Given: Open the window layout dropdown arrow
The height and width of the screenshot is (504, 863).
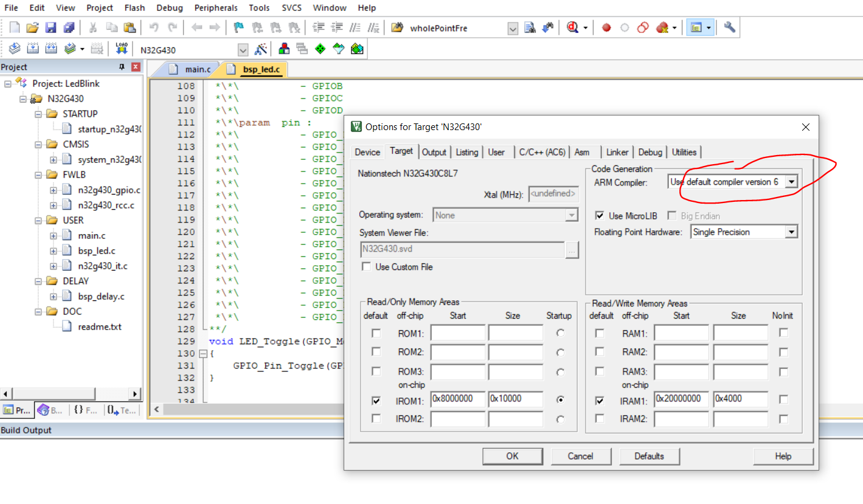Looking at the screenshot, I should coord(709,28).
